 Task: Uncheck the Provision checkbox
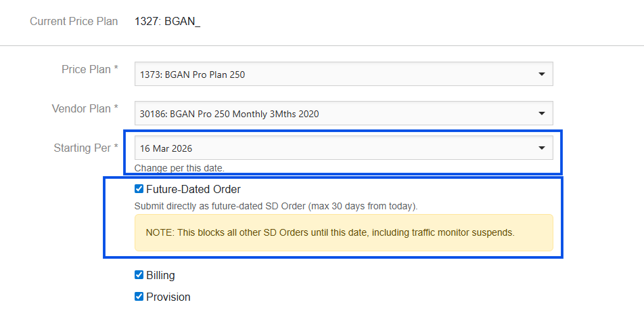click(139, 296)
